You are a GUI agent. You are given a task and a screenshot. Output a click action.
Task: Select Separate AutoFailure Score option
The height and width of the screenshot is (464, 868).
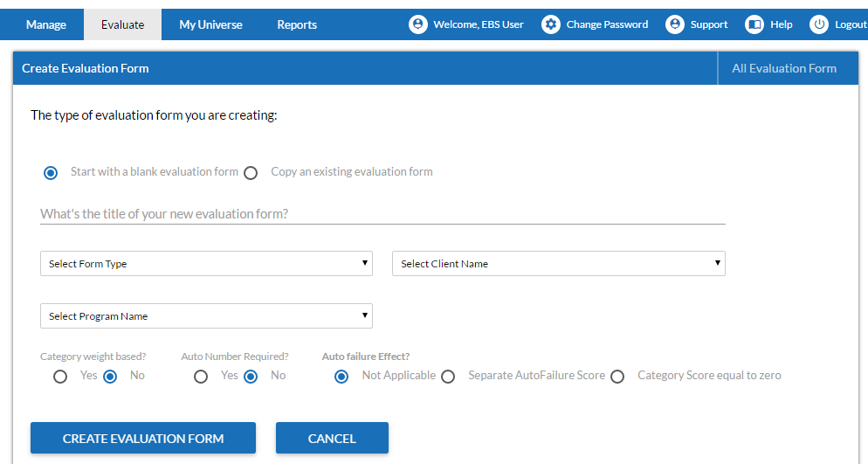(x=448, y=377)
